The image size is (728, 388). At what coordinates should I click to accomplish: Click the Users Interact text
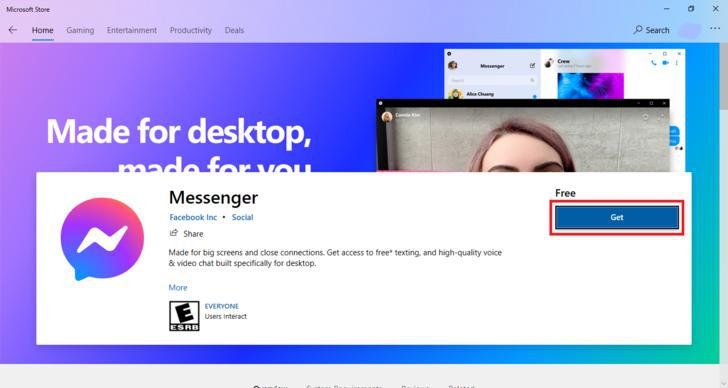click(x=226, y=317)
